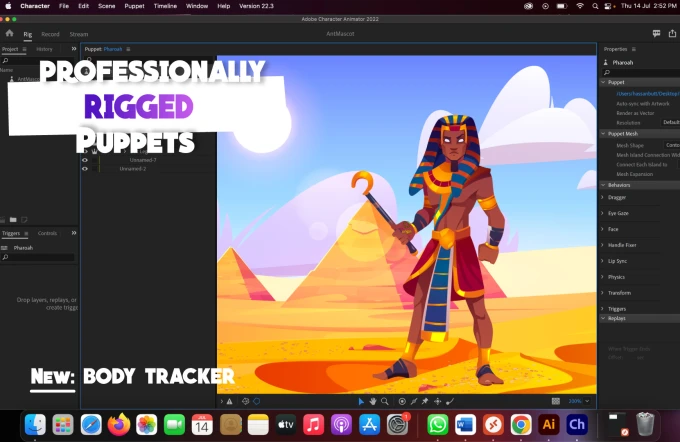Click the puppet artwork file path link
680x442 pixels.
pos(648,94)
